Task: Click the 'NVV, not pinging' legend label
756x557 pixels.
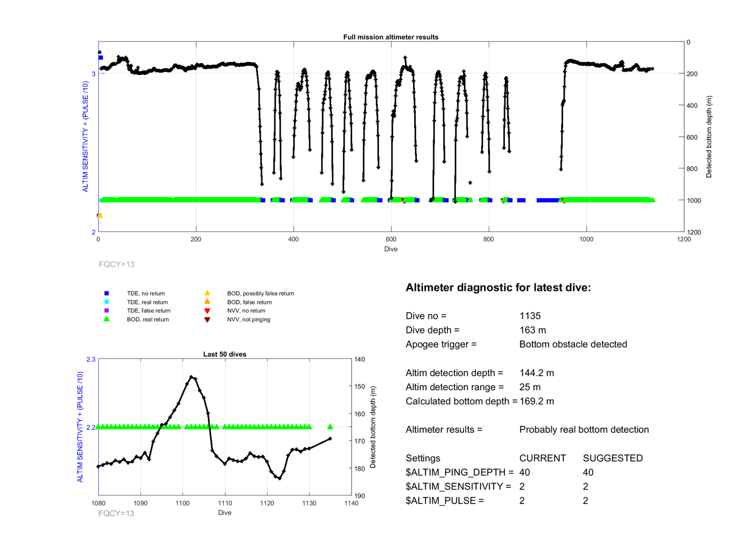Action: 248,320
